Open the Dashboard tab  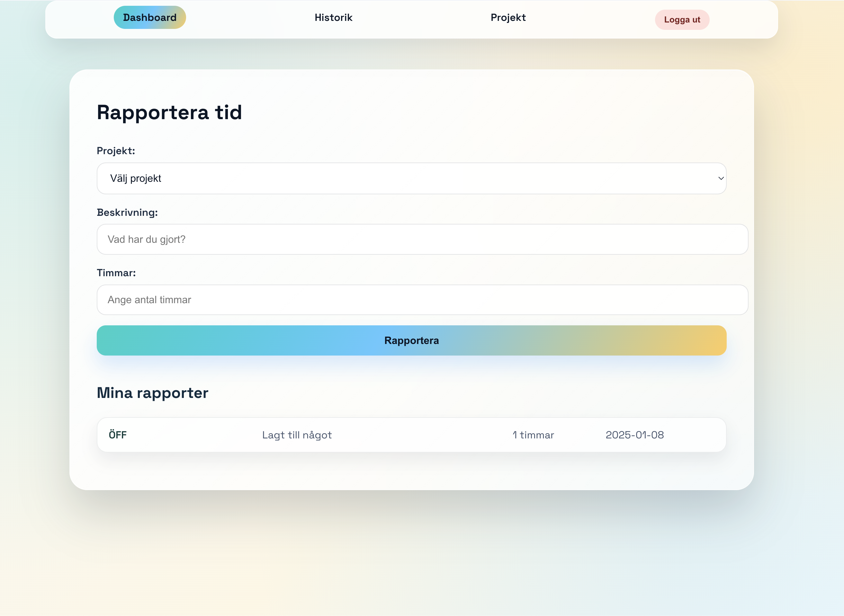pyautogui.click(x=150, y=18)
